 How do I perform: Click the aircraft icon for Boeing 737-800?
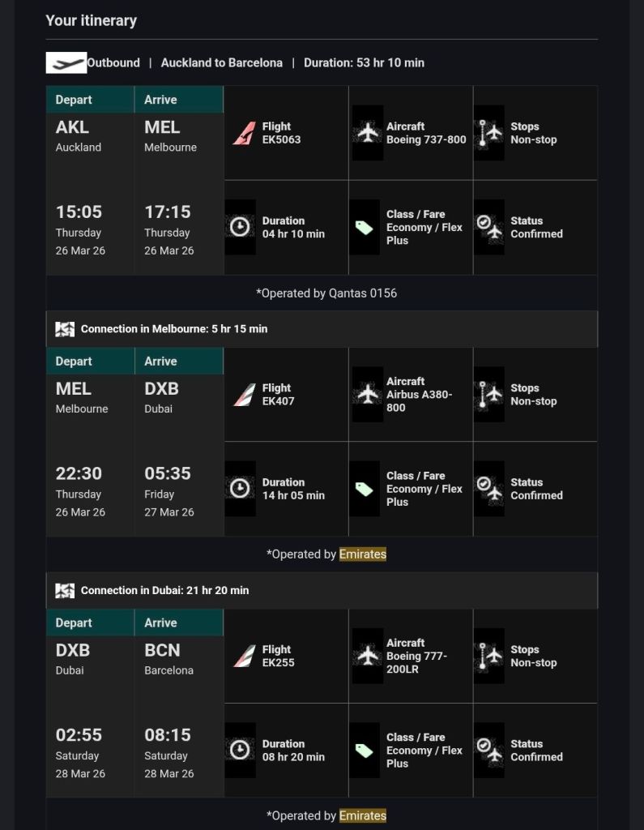coord(368,133)
